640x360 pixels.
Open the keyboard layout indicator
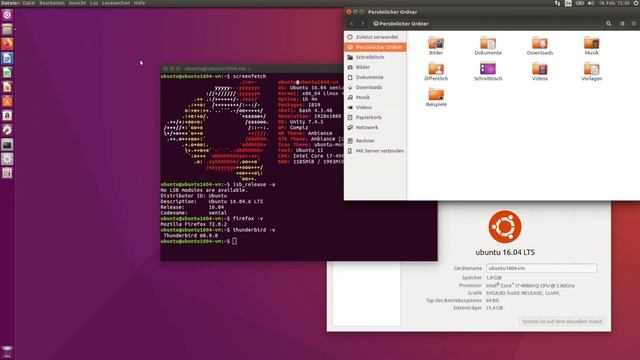coord(568,3)
